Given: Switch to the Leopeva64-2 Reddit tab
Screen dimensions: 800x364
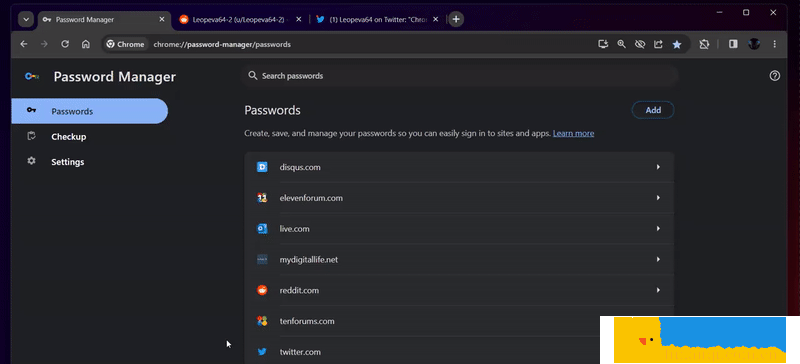Looking at the screenshot, I should coord(240,19).
